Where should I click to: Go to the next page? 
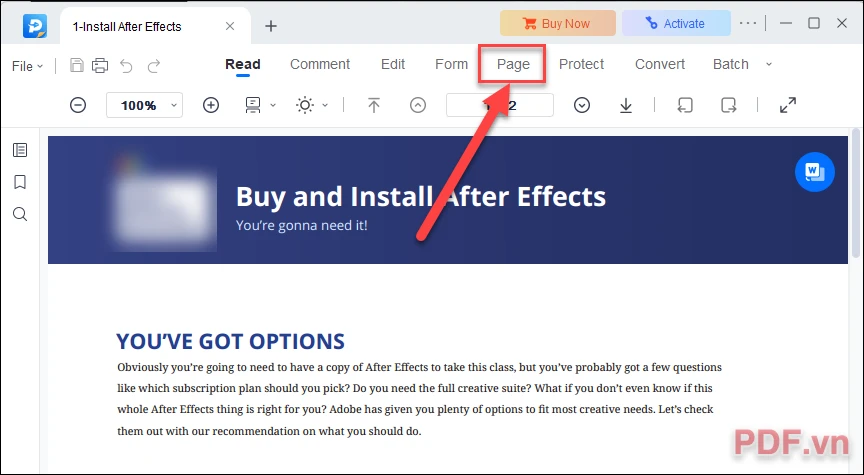582,105
